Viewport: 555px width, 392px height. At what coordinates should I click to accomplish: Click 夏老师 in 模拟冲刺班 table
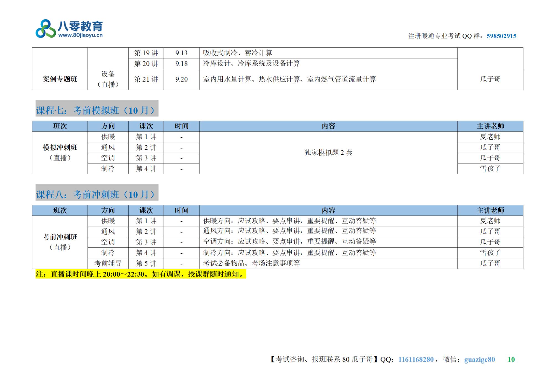coord(490,137)
